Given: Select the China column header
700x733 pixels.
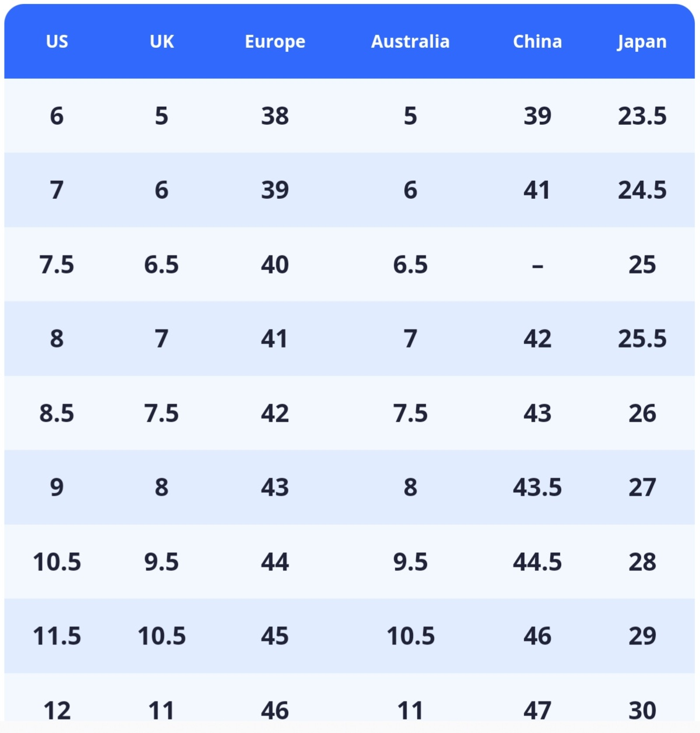Looking at the screenshot, I should (537, 41).
